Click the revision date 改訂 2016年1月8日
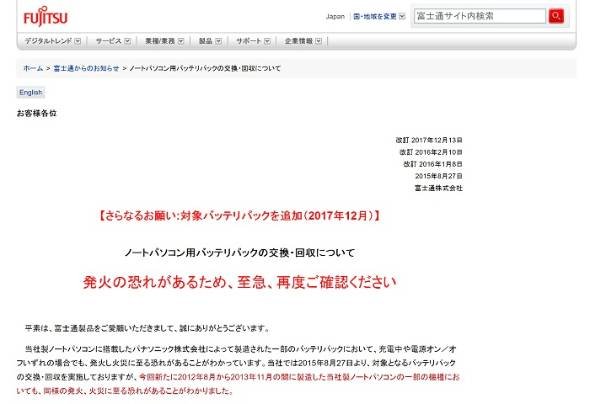Screen dimensions: 590x404 (433, 164)
